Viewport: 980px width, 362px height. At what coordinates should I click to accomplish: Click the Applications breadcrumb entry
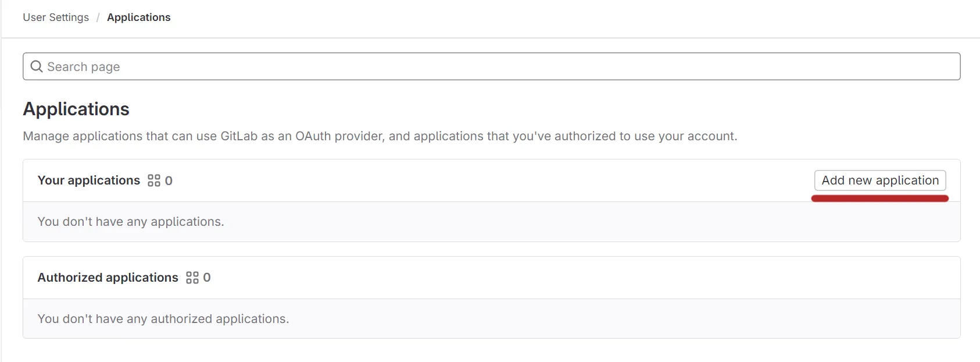tap(139, 17)
